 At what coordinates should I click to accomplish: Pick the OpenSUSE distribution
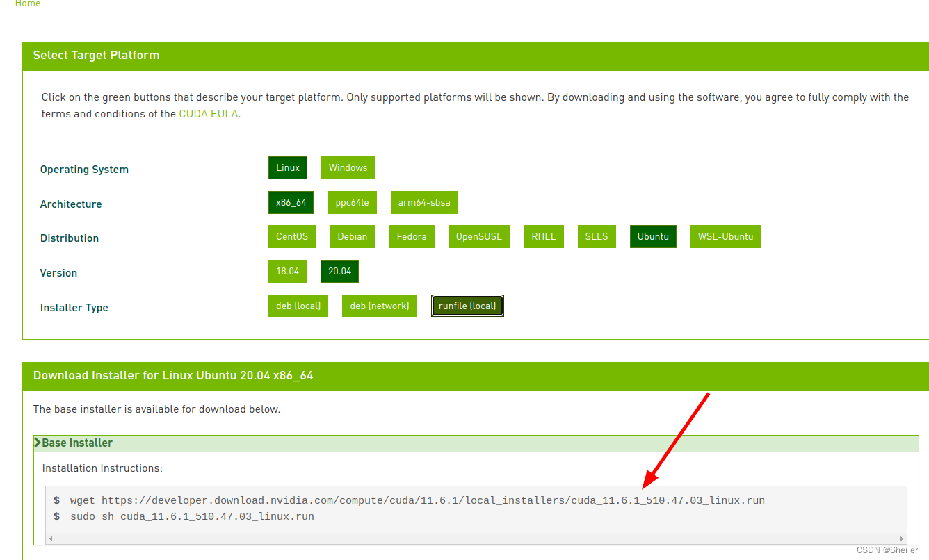(x=479, y=236)
